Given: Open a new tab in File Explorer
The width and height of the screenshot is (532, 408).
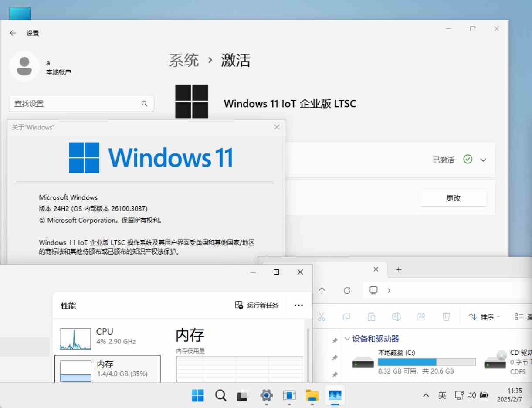Looking at the screenshot, I should (x=398, y=270).
